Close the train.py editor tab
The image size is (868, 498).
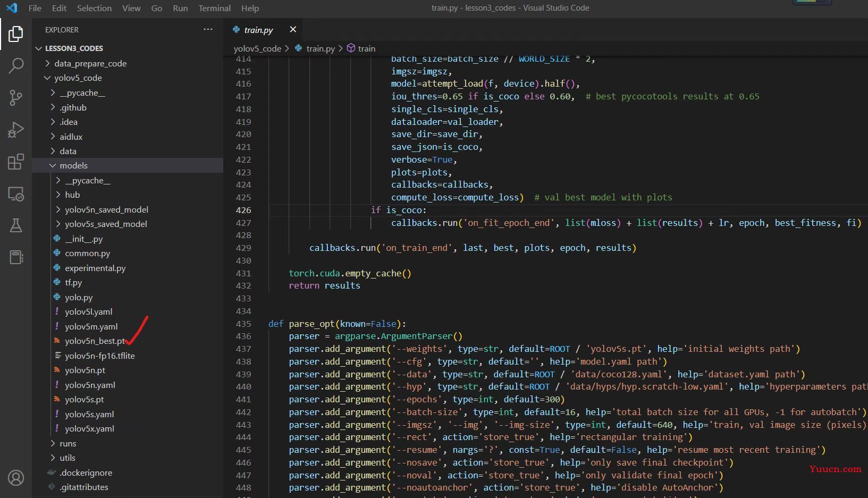pyautogui.click(x=293, y=29)
